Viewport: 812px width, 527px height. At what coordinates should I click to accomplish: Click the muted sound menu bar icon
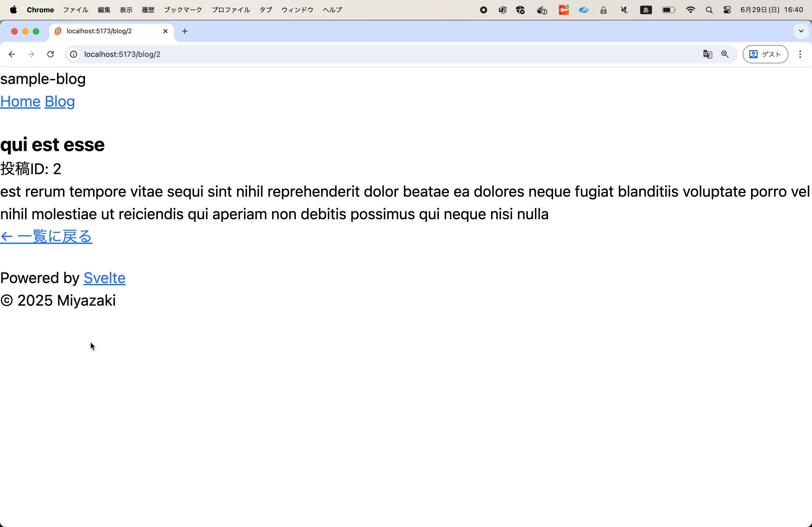[x=624, y=10]
